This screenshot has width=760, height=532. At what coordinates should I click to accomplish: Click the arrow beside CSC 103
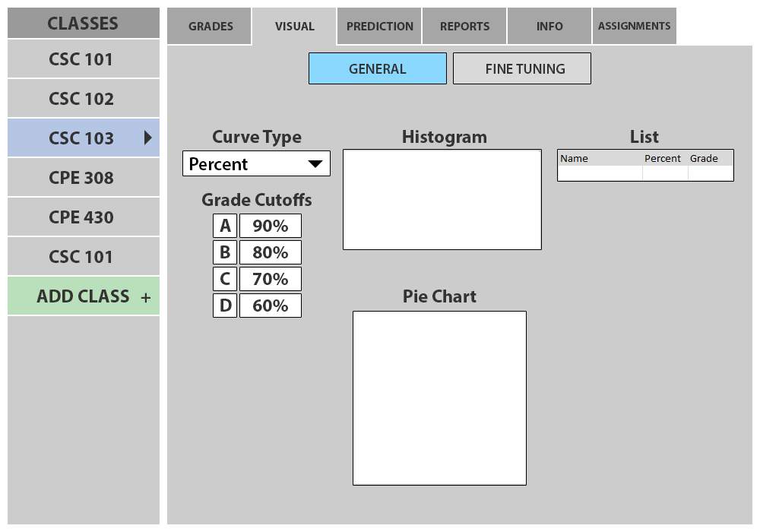click(x=147, y=138)
